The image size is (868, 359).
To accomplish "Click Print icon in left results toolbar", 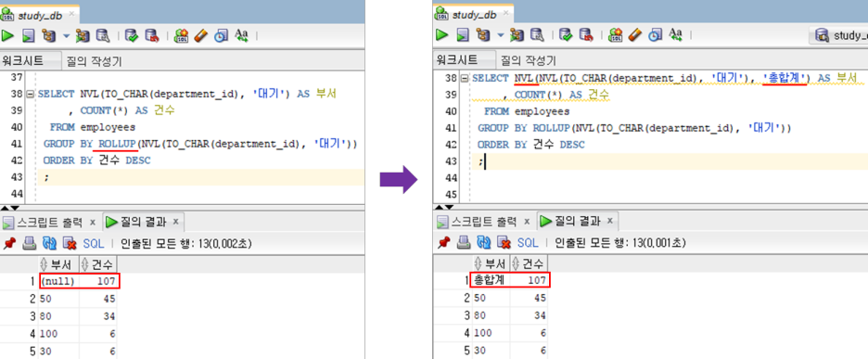I will (x=30, y=243).
